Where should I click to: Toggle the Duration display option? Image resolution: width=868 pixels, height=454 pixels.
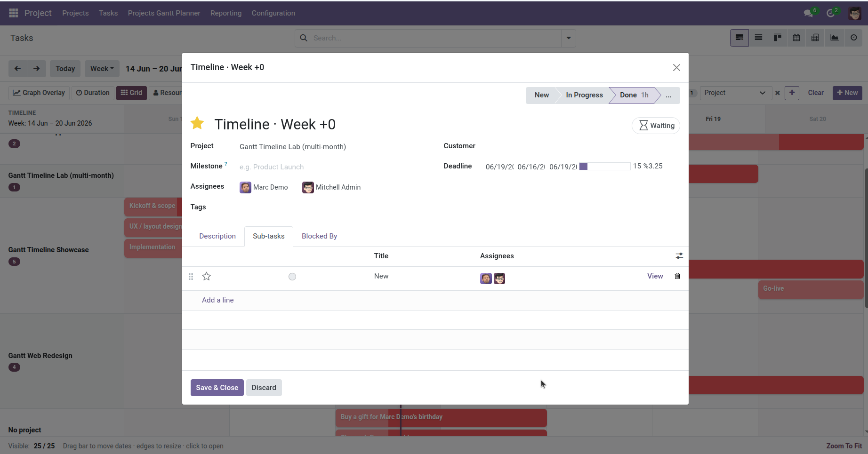pyautogui.click(x=93, y=93)
